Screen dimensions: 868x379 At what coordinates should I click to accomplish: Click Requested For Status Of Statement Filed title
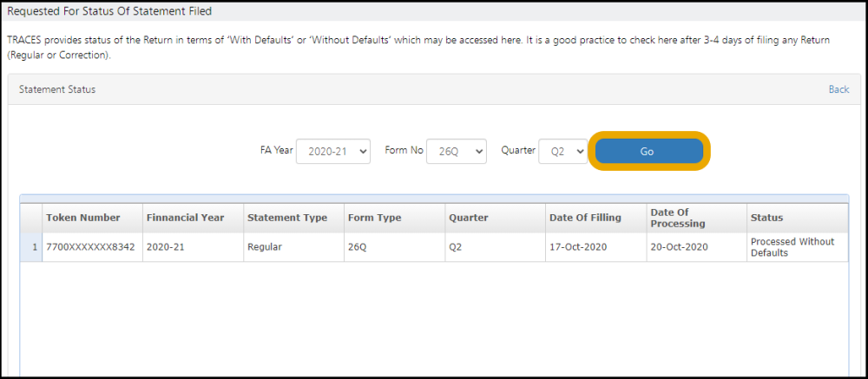pyautogui.click(x=109, y=10)
